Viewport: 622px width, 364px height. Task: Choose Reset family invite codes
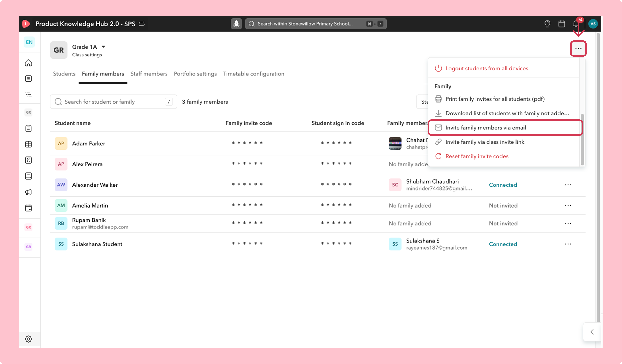[504, 156]
